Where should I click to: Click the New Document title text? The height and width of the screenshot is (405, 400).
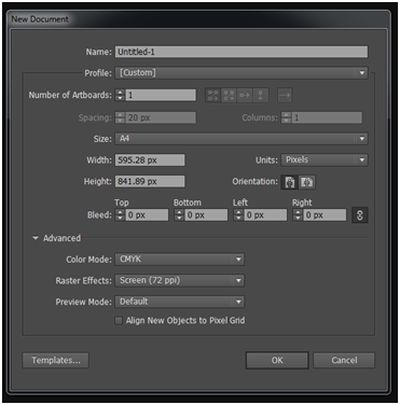40,19
